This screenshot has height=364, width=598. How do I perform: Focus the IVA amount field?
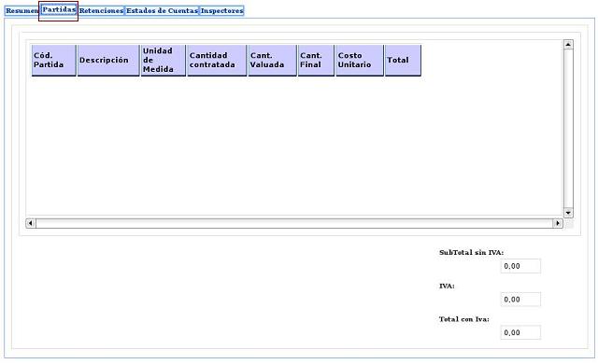[520, 300]
